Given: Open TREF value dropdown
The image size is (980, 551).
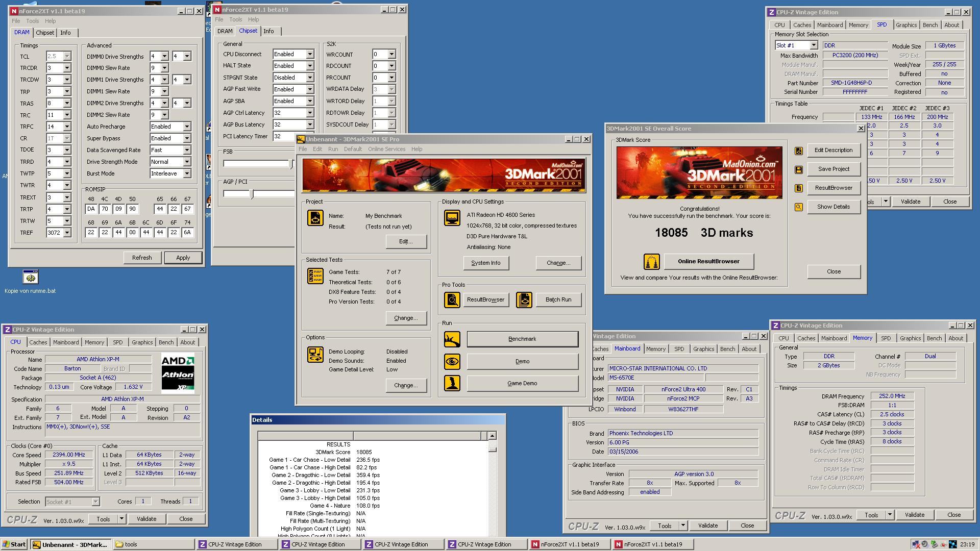Looking at the screenshot, I should (x=67, y=233).
